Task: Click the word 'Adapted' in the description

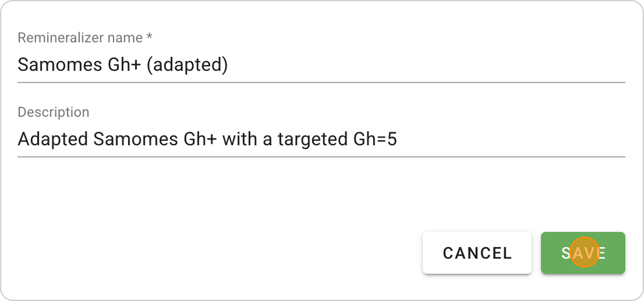Action: (52, 139)
